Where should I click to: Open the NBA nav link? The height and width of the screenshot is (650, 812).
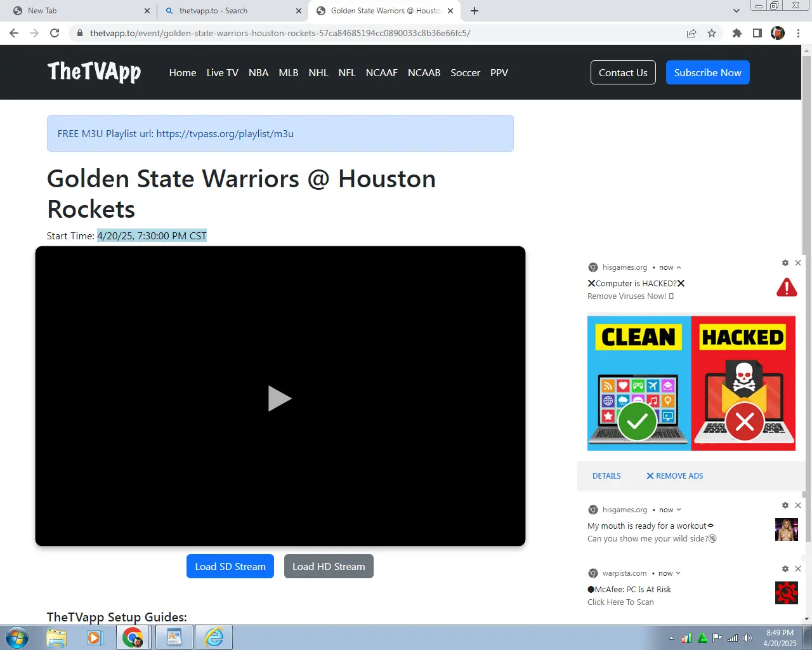click(x=258, y=72)
